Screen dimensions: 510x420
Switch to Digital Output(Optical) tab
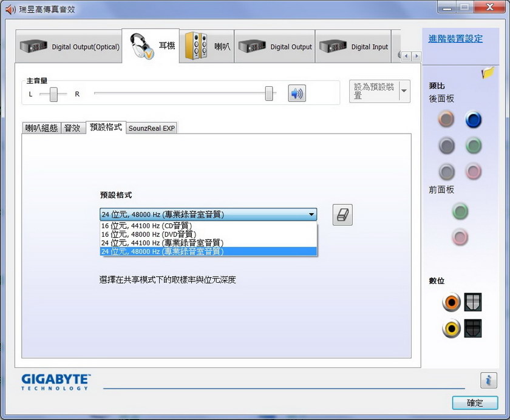point(69,46)
